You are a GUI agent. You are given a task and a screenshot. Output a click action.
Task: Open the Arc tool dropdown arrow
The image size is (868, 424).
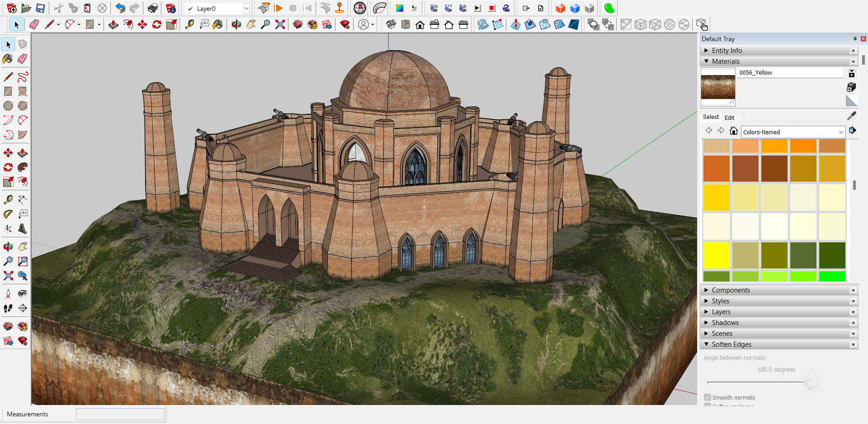(x=79, y=25)
